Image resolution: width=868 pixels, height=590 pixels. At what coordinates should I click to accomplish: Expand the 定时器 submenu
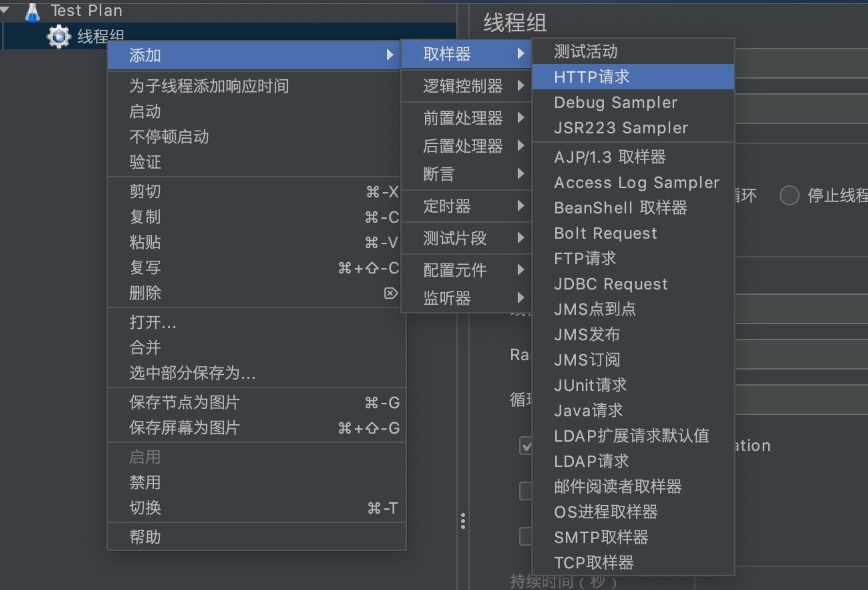coord(466,206)
